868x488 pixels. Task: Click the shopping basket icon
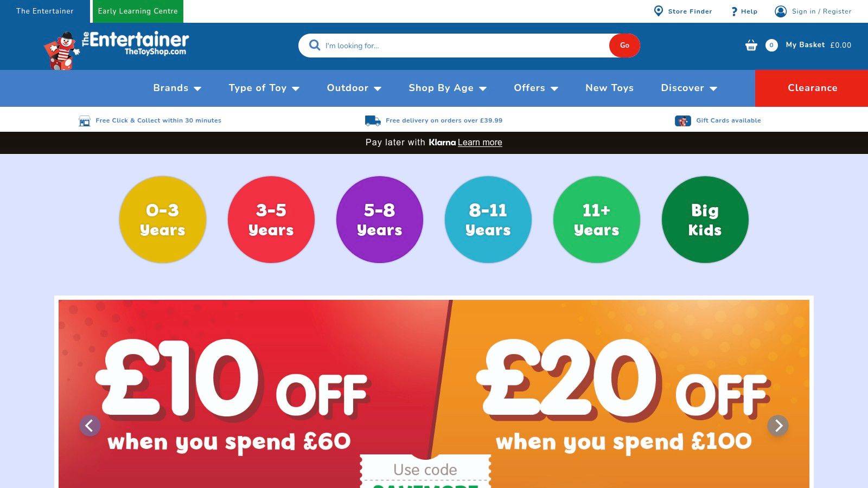pos(751,45)
